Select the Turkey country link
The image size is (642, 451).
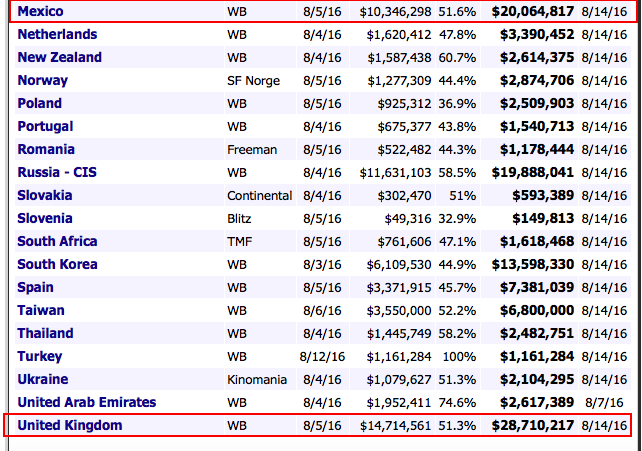coord(39,356)
